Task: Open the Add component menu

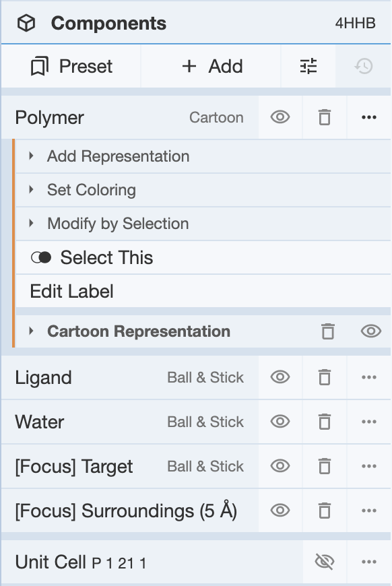Action: click(x=211, y=66)
